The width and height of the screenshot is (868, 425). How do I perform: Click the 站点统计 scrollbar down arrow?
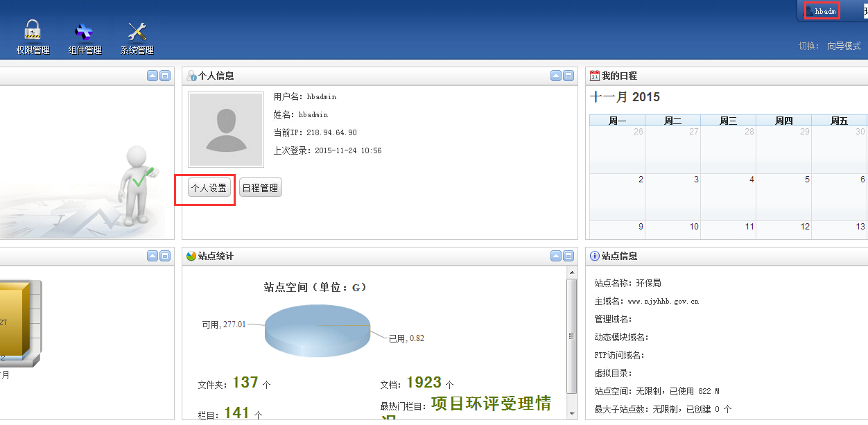(x=571, y=414)
